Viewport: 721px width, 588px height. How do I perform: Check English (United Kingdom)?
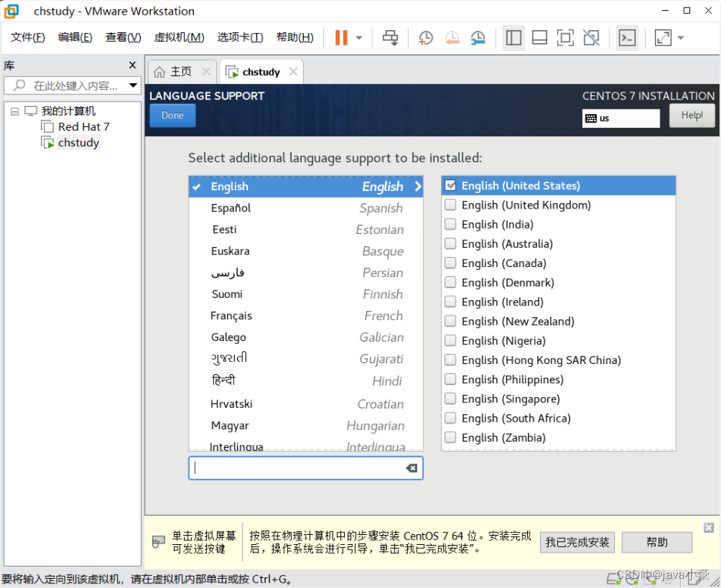[x=451, y=205]
